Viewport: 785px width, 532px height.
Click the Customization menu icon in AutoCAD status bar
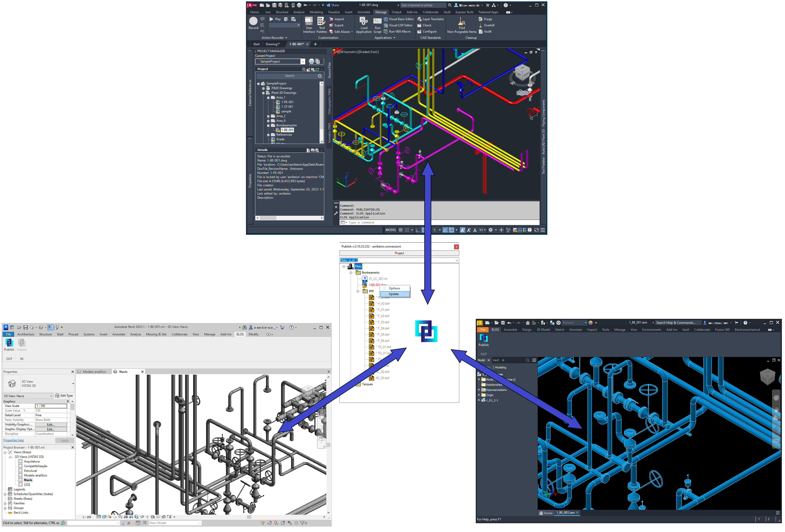(x=543, y=230)
